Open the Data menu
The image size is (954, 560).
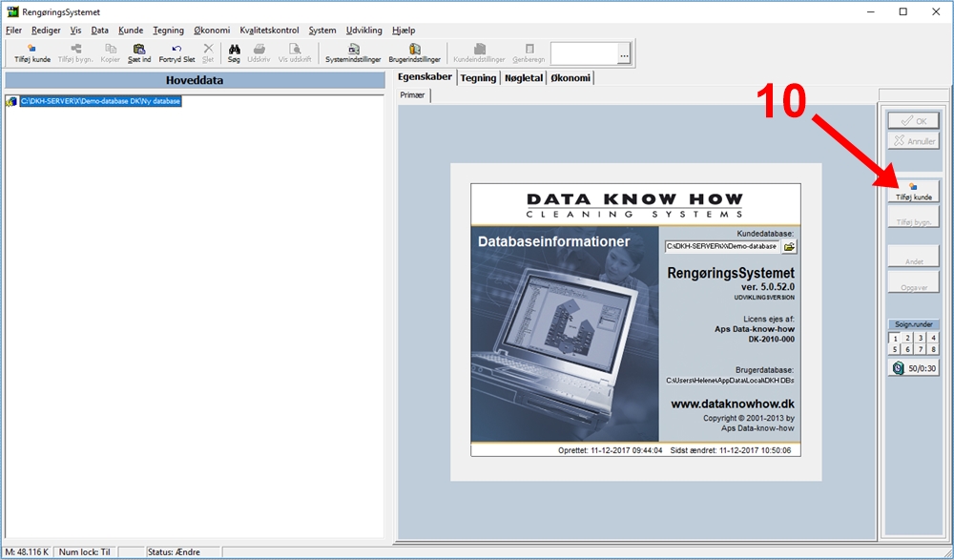click(x=100, y=30)
